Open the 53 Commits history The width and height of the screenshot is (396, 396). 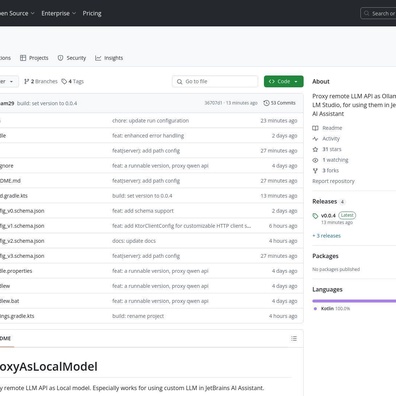(279, 103)
